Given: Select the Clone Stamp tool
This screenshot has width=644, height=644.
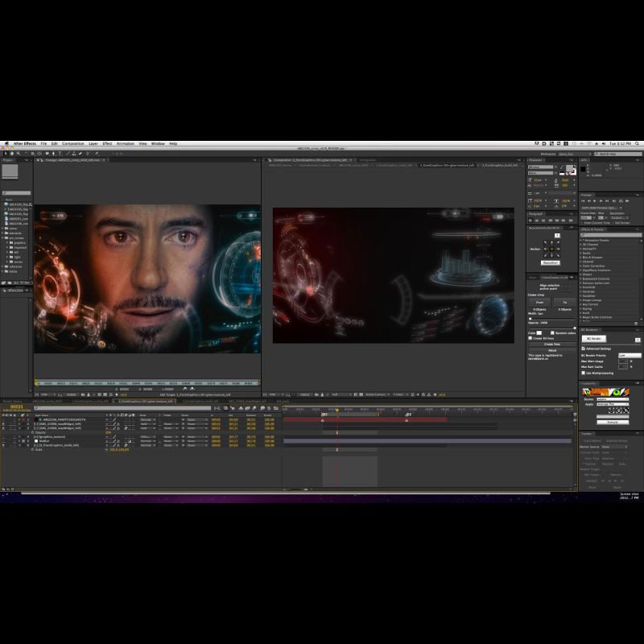Looking at the screenshot, I should pos(74,153).
